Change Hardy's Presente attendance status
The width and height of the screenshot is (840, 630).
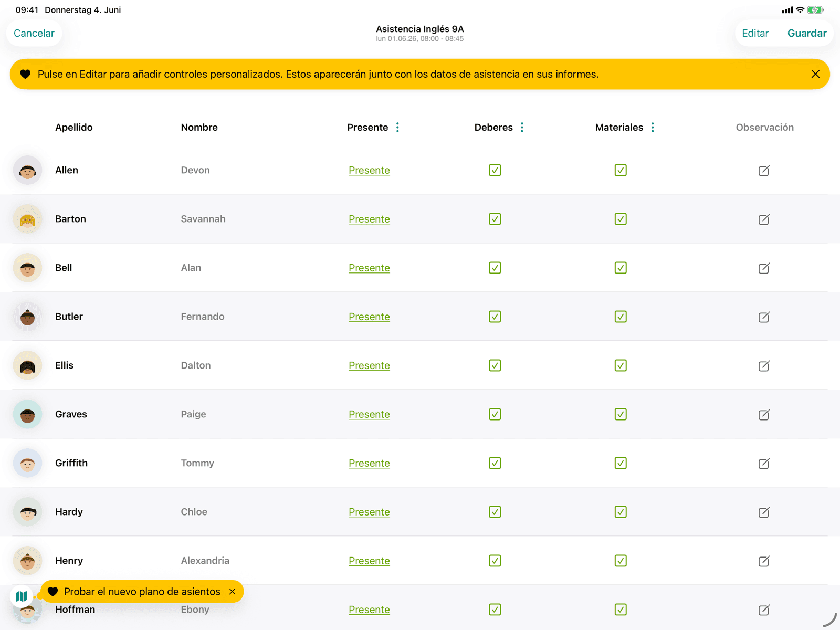click(369, 512)
